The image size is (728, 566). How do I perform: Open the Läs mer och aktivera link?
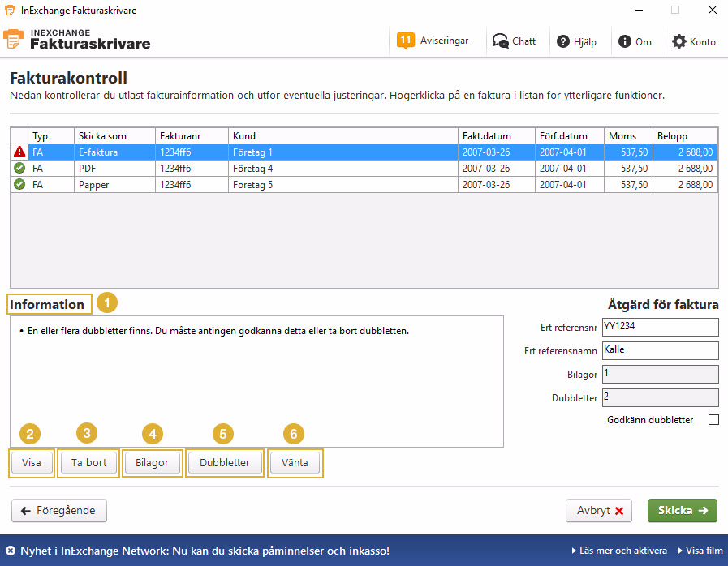point(619,551)
